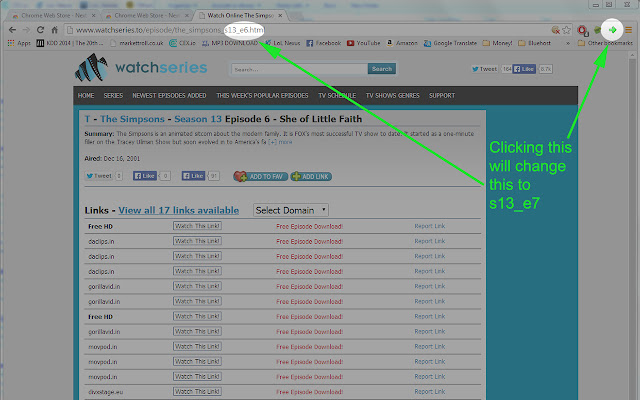Open HOME in site navigation
The width and height of the screenshot is (640, 400).
click(86, 96)
